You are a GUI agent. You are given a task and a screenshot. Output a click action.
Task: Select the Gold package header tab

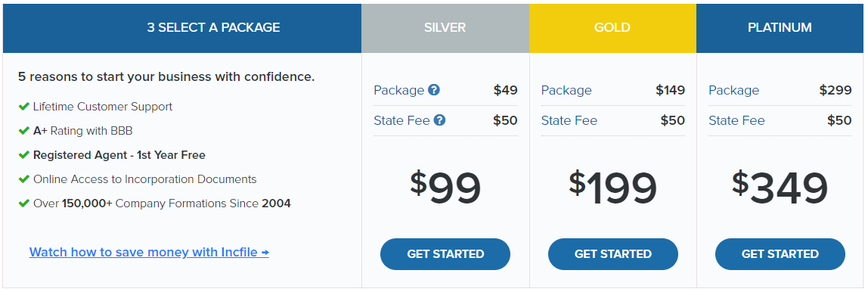tap(612, 28)
